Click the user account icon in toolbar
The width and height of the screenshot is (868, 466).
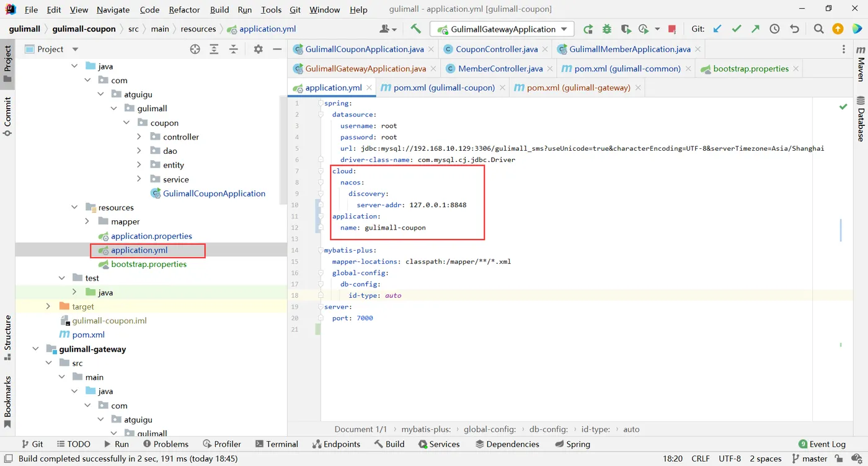tap(387, 29)
